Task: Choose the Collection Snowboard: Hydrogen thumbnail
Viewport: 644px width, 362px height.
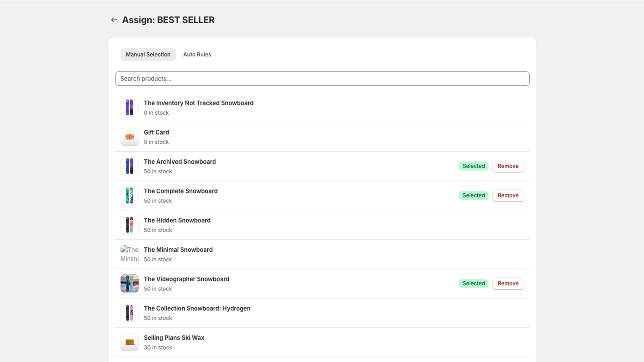Action: pyautogui.click(x=130, y=313)
